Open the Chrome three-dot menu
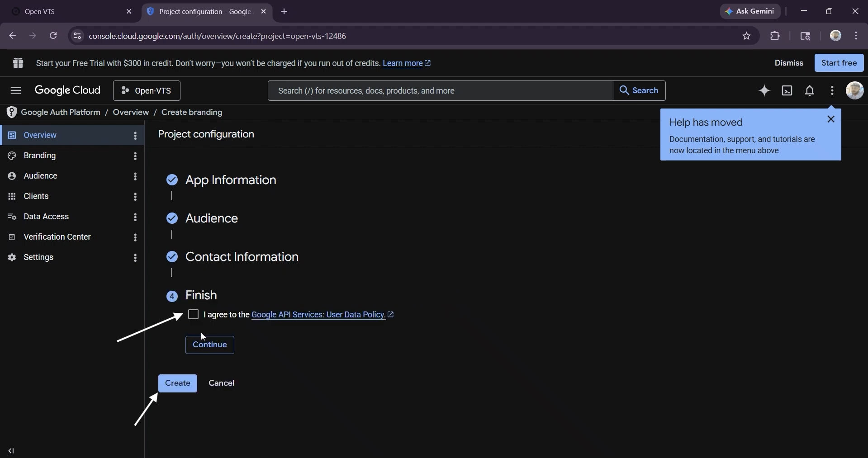 [x=856, y=36]
